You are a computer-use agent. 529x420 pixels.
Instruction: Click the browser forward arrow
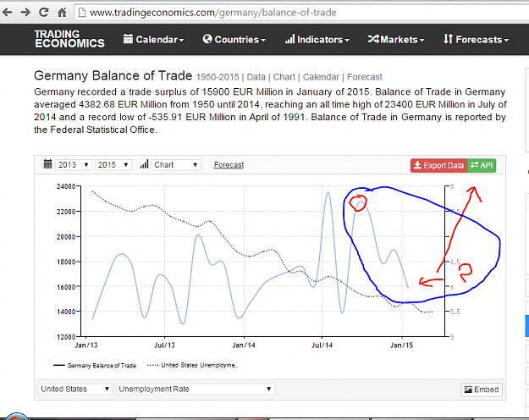[x=25, y=13]
